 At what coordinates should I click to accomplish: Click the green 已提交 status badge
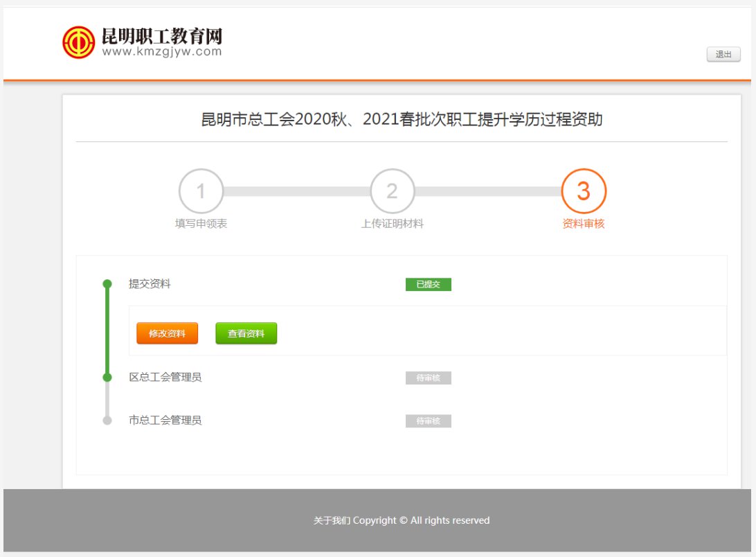(x=428, y=284)
